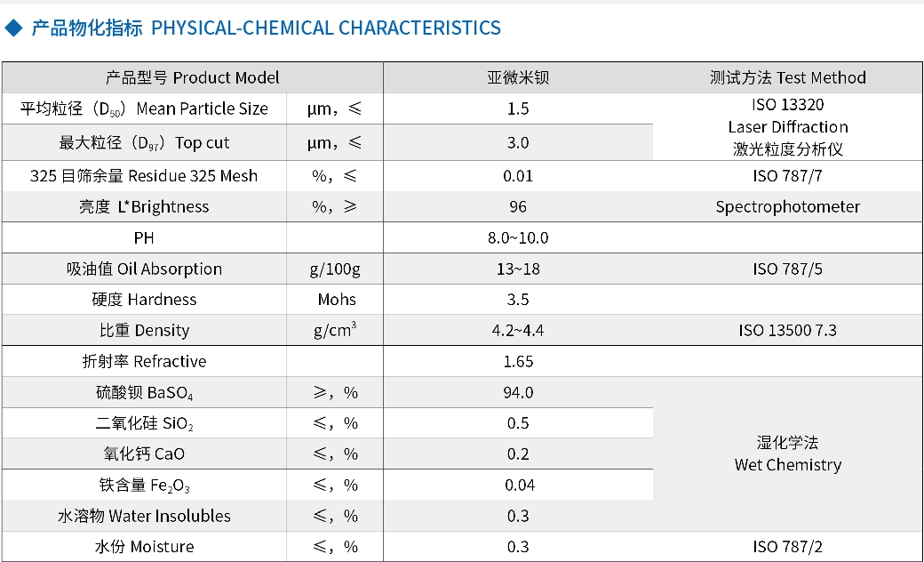Image resolution: width=924 pixels, height=562 pixels.
Task: Select the 8.0~10.0 PH value cell
Action: point(519,237)
